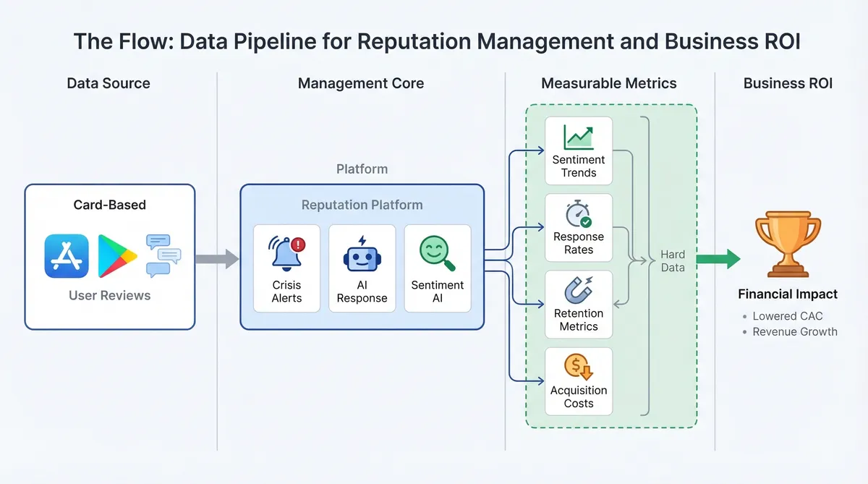Viewport: 868px width, 484px height.
Task: Click the Revenue Growth bullet item
Action: pyautogui.click(x=794, y=332)
